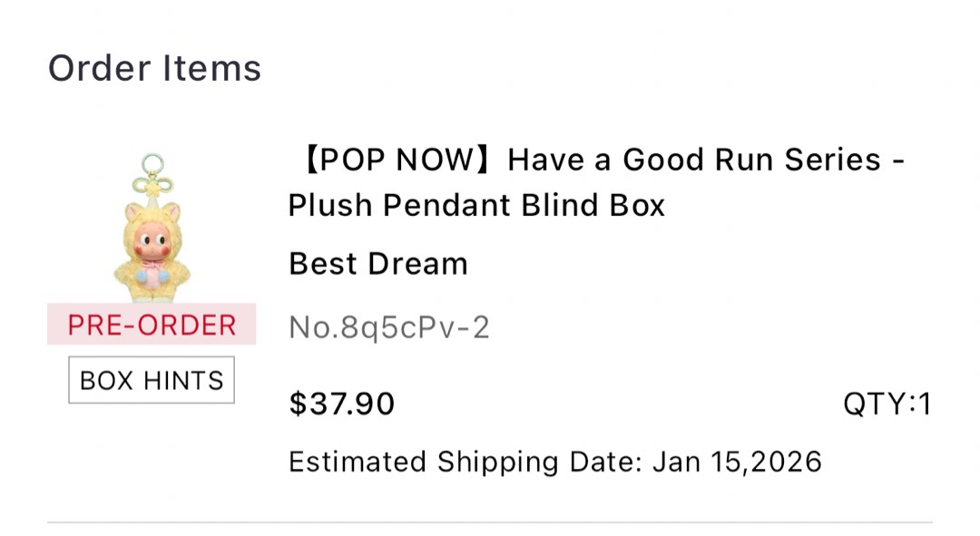Tap the plush doll's face
The height and width of the screenshot is (536, 980).
click(151, 242)
